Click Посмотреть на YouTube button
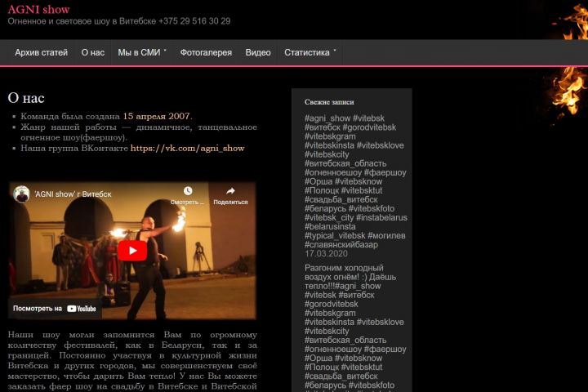 [55, 309]
